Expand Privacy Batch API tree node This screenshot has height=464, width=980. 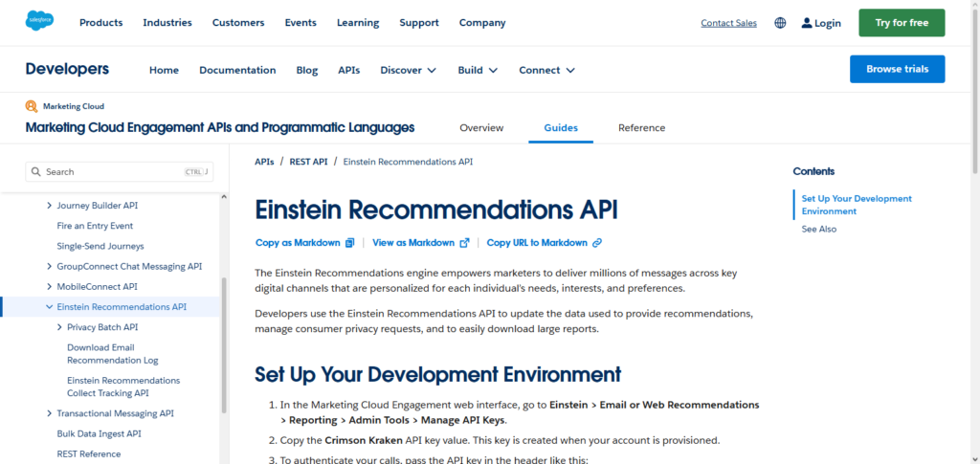[x=60, y=327]
